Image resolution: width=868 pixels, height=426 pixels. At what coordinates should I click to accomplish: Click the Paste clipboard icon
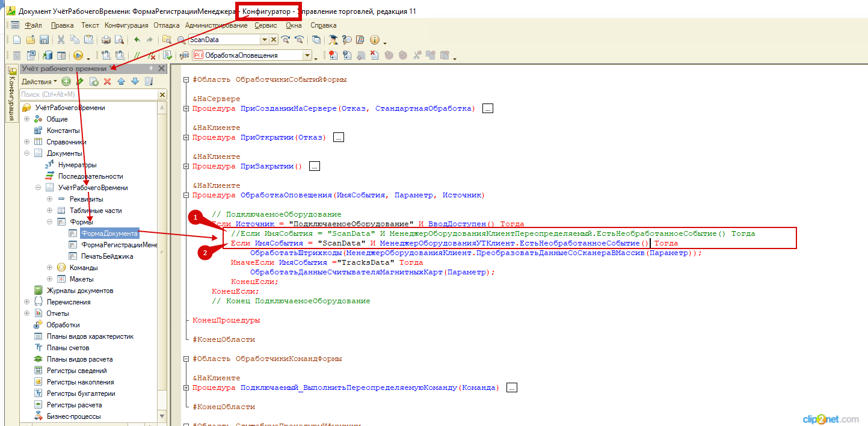(88, 40)
